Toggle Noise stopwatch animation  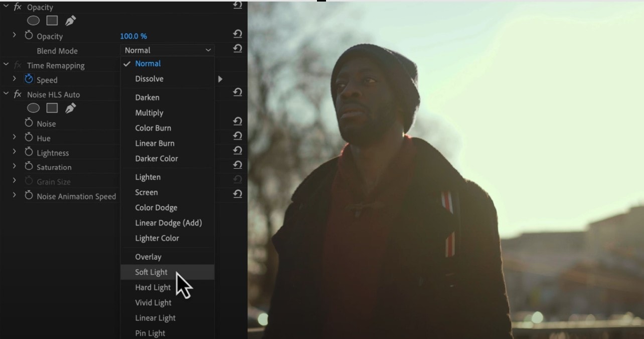[29, 123]
